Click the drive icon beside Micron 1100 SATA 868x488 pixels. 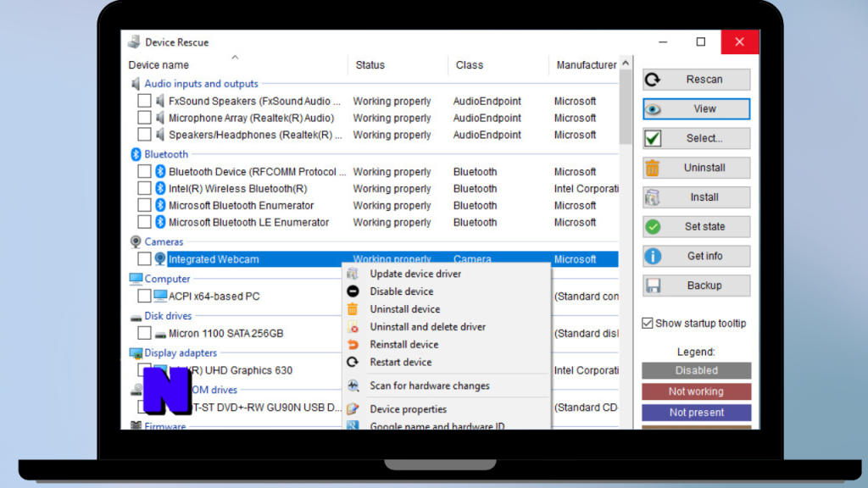pos(160,334)
